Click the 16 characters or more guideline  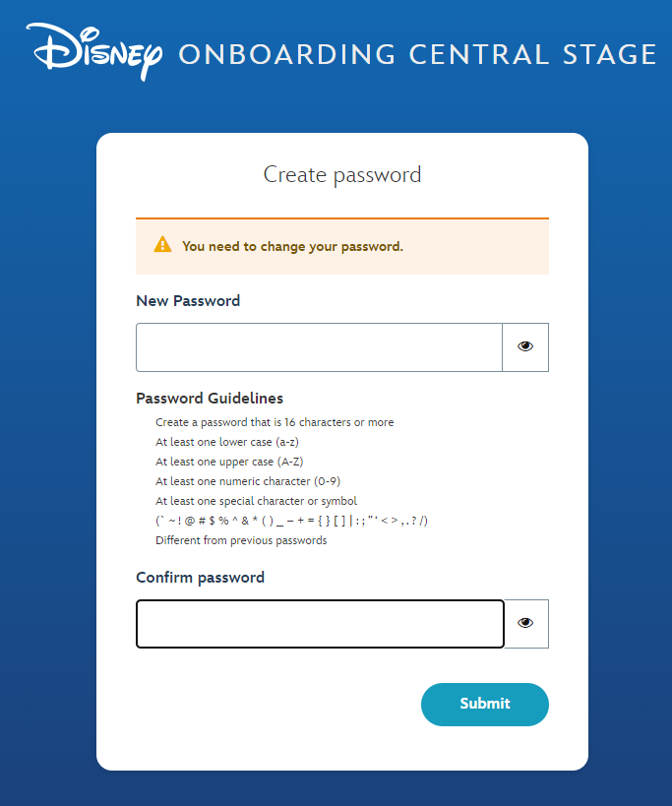pyautogui.click(x=275, y=422)
